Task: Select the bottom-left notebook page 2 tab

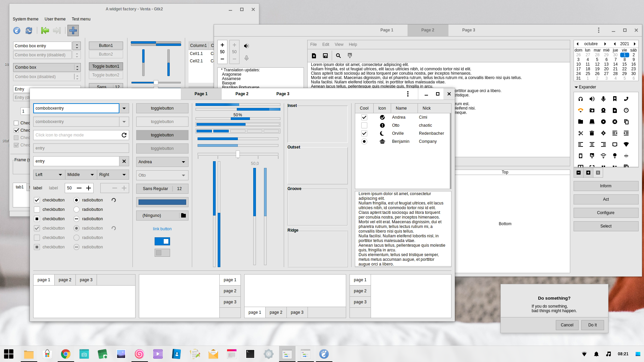Action: 65,280
